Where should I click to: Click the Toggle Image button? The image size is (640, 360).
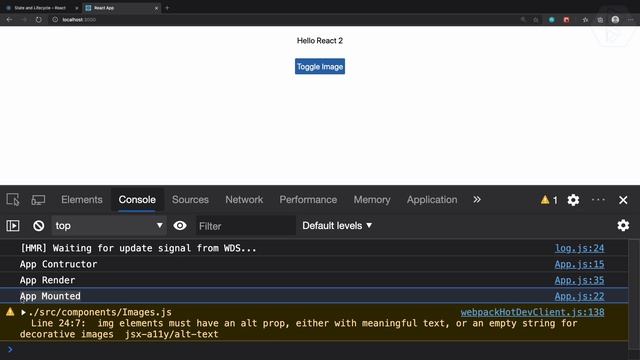320,67
